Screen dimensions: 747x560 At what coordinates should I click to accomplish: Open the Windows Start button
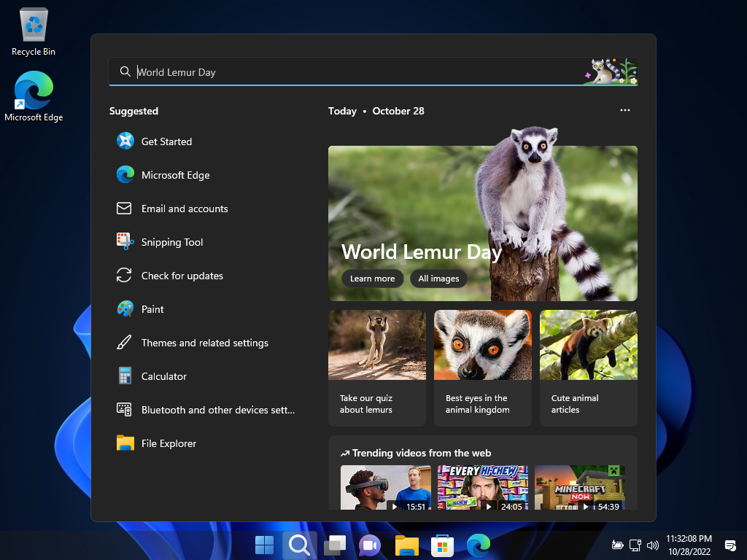click(x=264, y=545)
